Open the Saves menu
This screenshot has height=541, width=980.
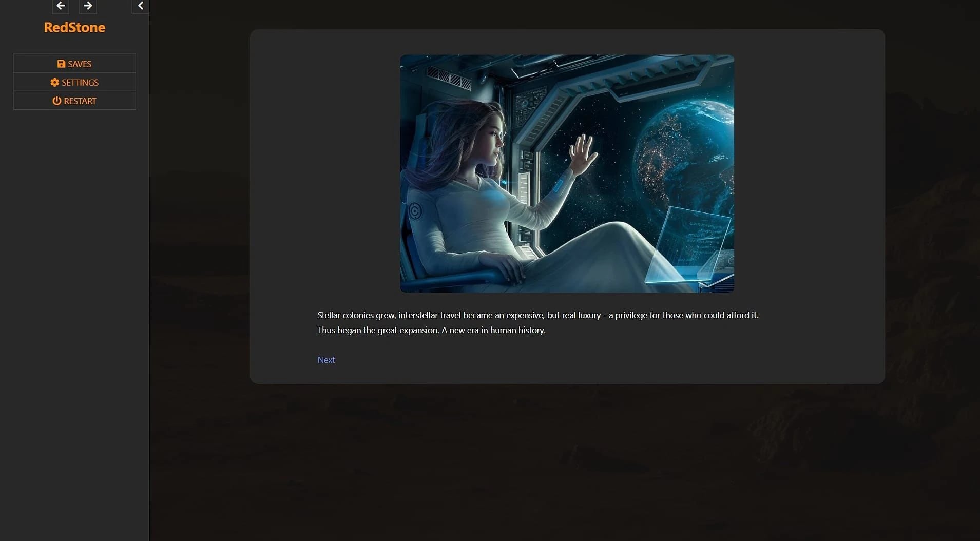(74, 64)
